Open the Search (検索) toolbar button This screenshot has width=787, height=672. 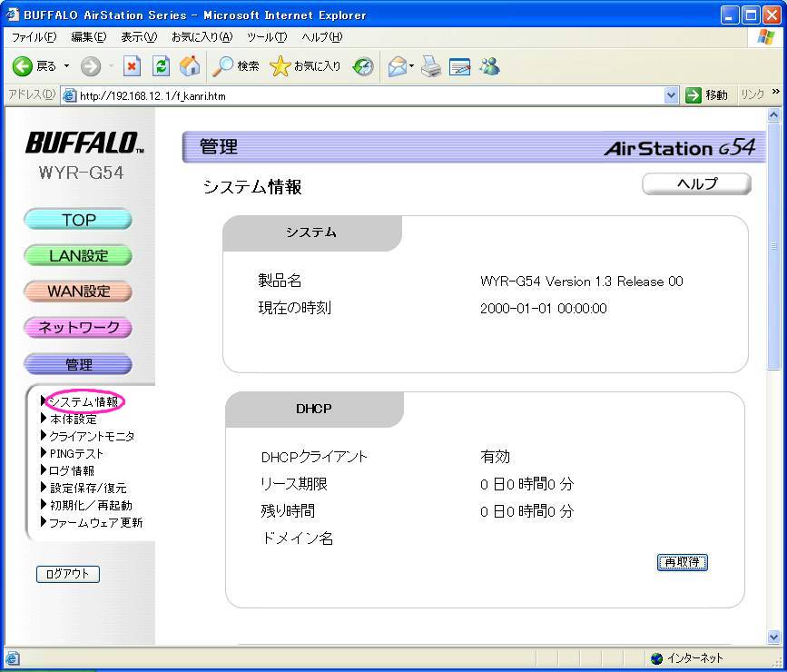(x=236, y=66)
